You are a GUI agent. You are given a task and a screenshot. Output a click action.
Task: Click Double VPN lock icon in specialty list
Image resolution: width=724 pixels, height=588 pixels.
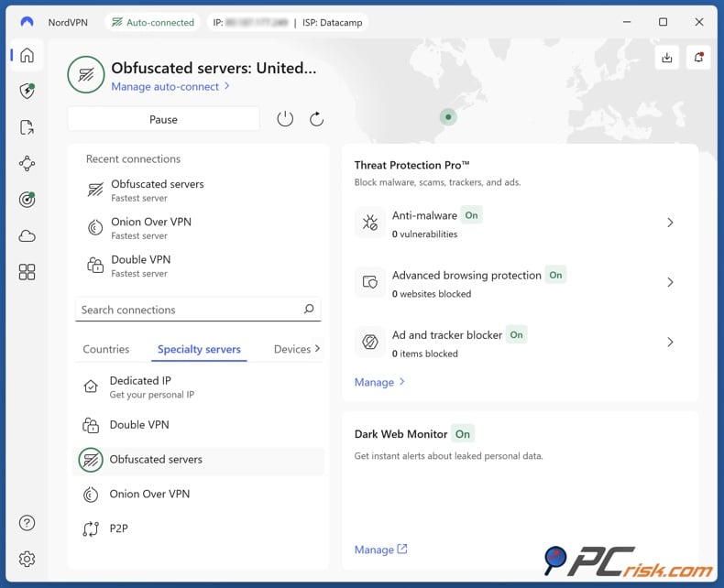91,425
